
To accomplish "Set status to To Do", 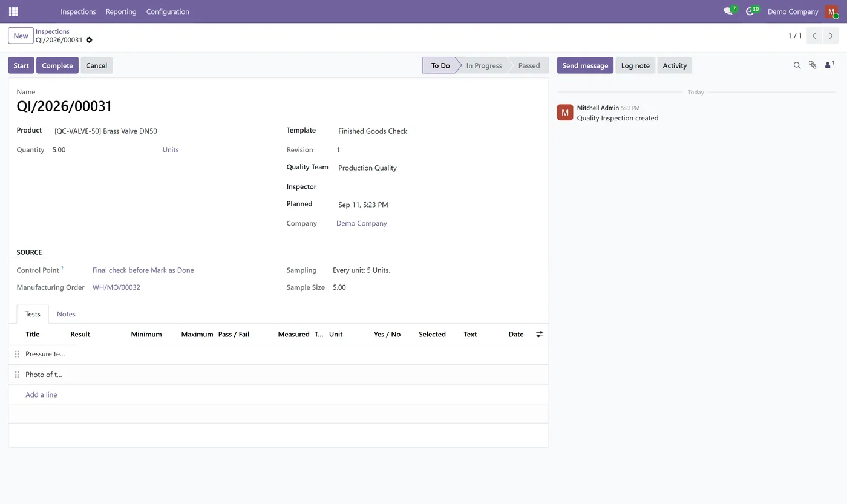I will (440, 65).
